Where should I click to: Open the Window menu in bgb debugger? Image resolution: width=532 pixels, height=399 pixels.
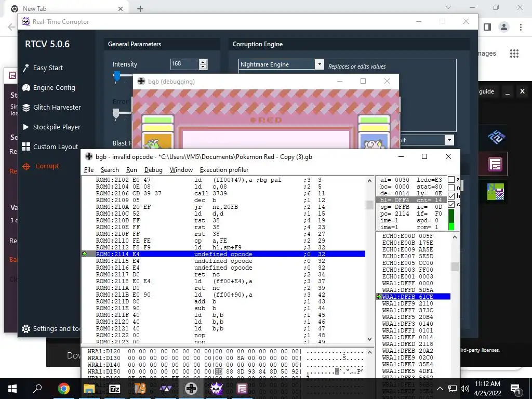point(181,170)
